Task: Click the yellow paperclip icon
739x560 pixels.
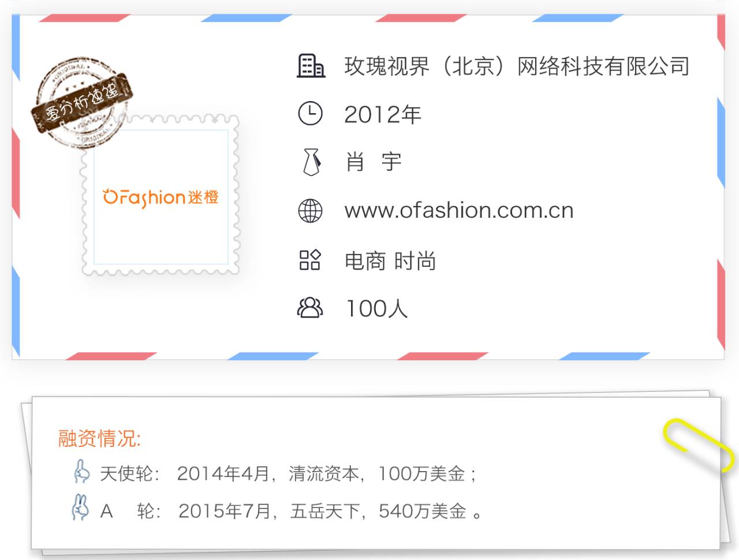Action: tap(699, 446)
